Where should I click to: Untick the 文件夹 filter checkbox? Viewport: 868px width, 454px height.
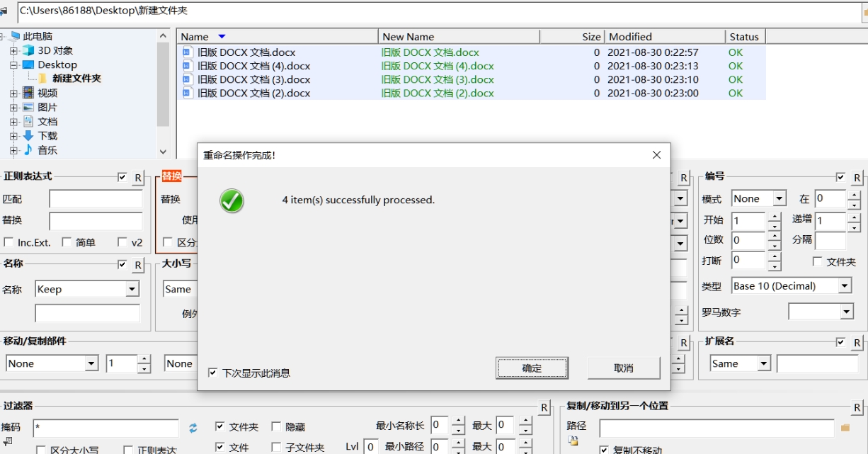click(219, 426)
